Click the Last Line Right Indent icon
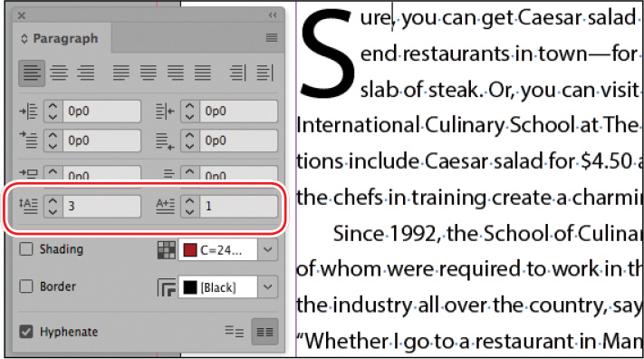The image size is (644, 359). (x=165, y=141)
